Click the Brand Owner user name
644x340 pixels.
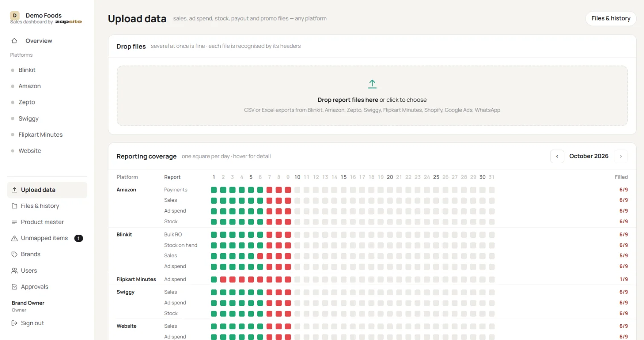click(x=28, y=303)
